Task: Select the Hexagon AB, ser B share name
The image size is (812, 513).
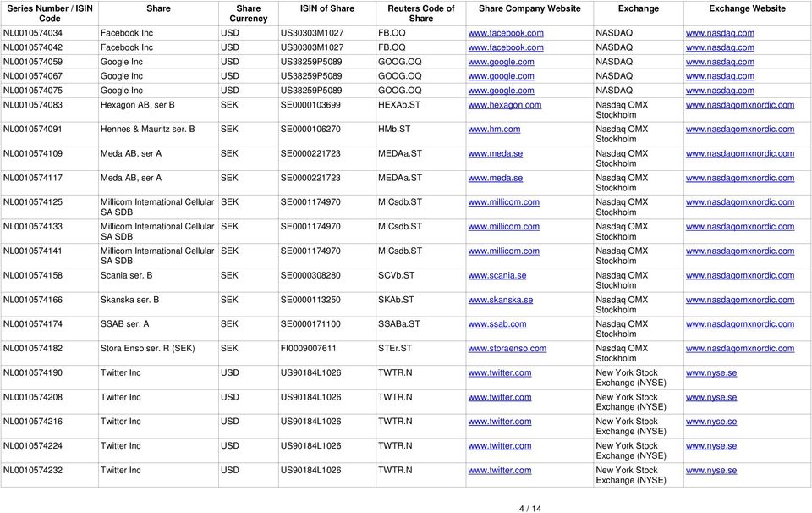Action: point(137,105)
